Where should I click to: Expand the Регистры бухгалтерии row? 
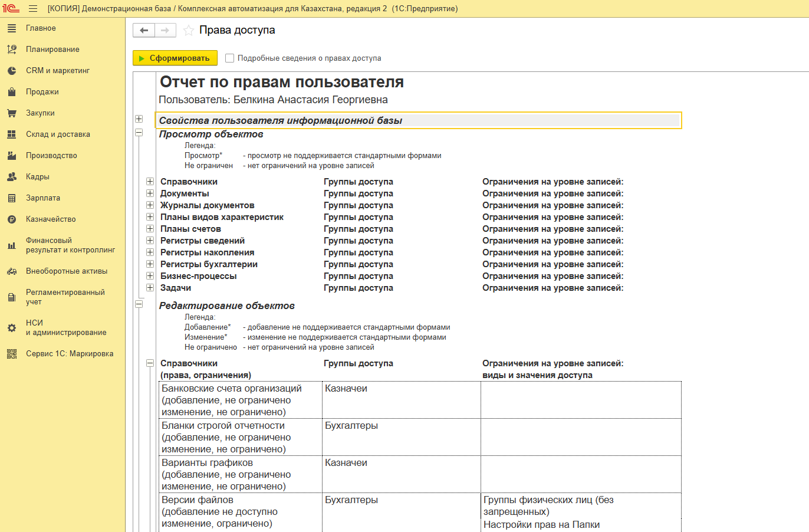(150, 264)
